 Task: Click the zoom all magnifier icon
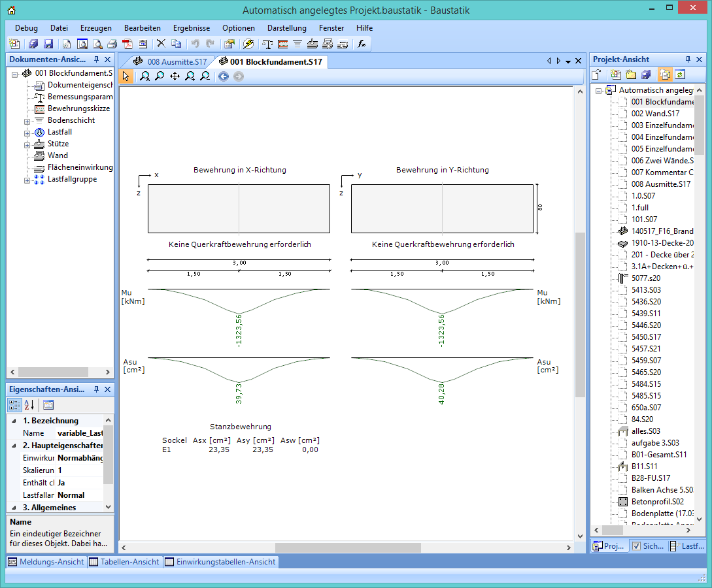tap(145, 76)
